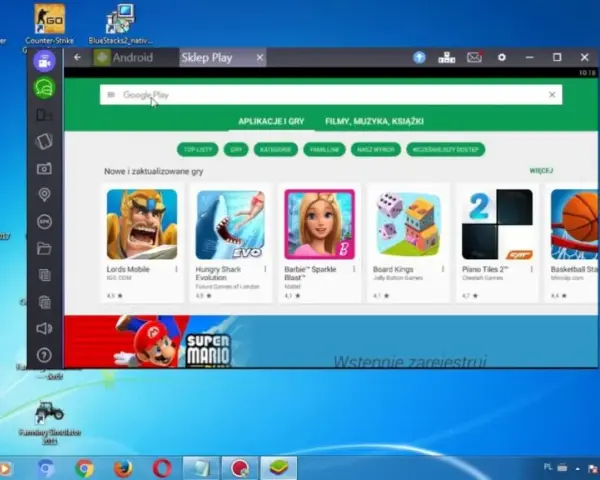
Task: Click the copy sidebar icon
Action: point(44,275)
